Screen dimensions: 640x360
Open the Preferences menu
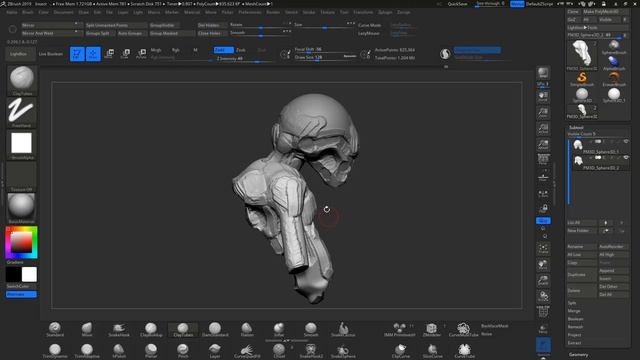tap(250, 12)
